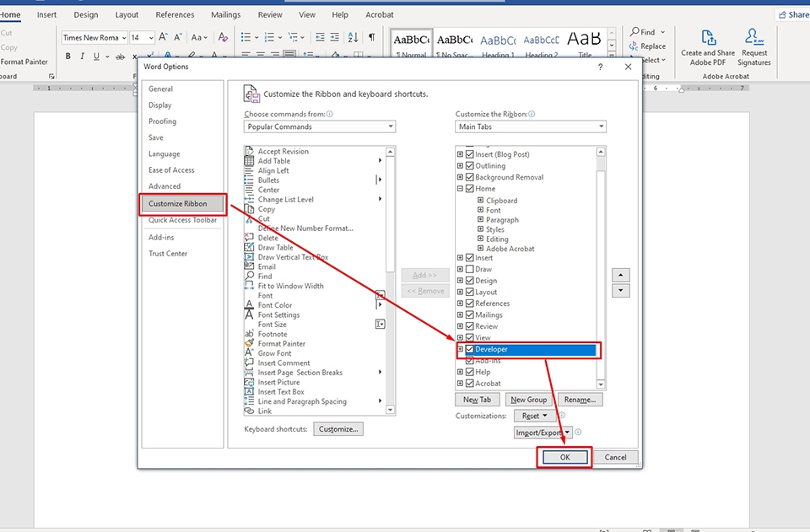Uncheck the Developer tab checkbox
Screen dimensions: 810x532
[x=470, y=349]
